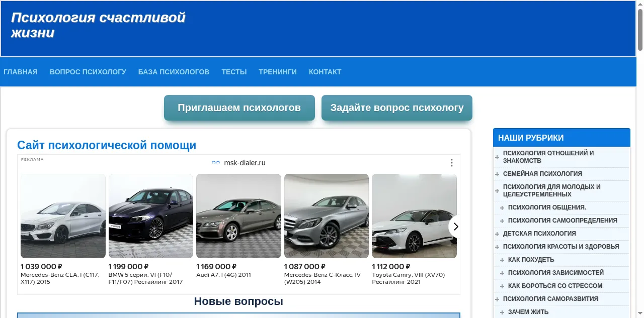This screenshot has width=644, height=318.
Task: Expand the plus icon beside Психология самоопределения
Action: [502, 221]
